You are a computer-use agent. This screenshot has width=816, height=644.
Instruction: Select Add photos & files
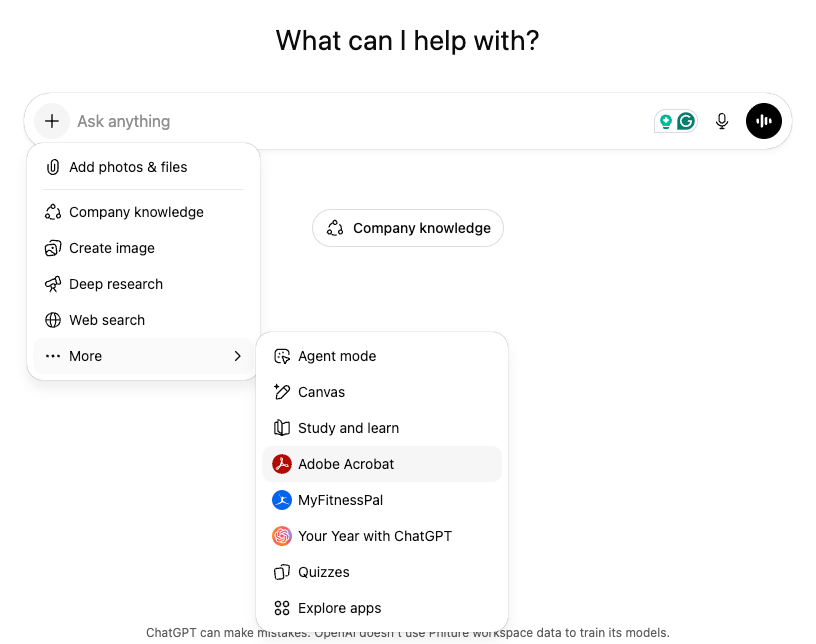pos(127,167)
